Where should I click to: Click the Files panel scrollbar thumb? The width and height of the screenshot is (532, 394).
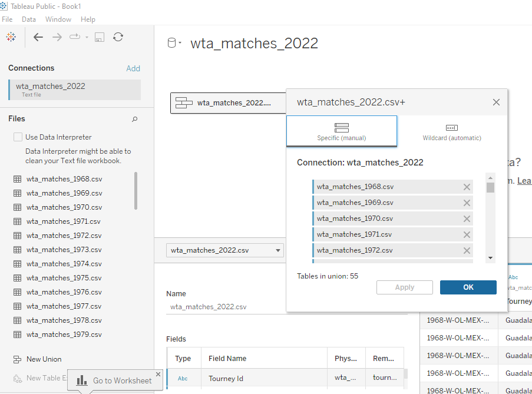click(136, 191)
